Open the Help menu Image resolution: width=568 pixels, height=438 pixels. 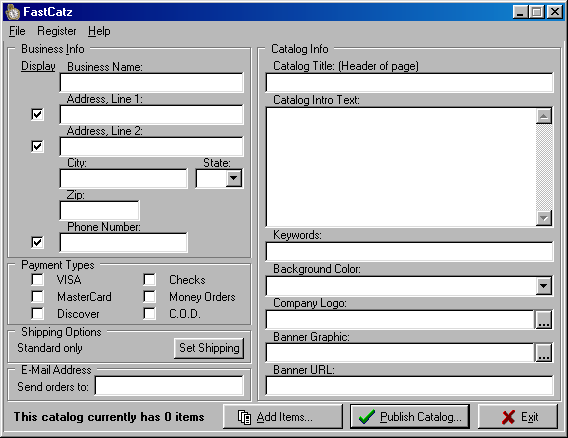[x=99, y=31]
